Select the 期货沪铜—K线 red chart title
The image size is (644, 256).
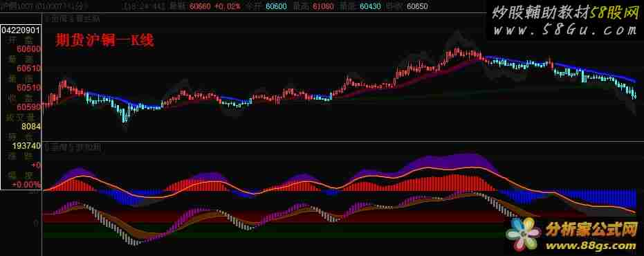pyautogui.click(x=104, y=40)
